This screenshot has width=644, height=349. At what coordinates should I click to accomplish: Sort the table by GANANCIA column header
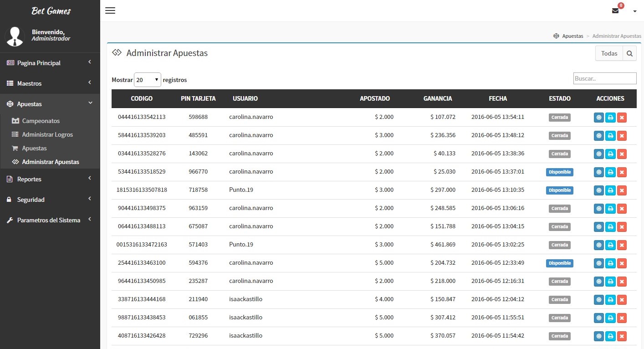click(x=437, y=98)
